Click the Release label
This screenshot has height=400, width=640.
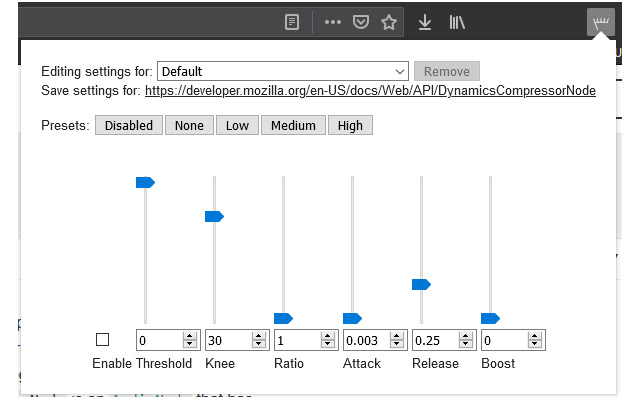pyautogui.click(x=436, y=363)
